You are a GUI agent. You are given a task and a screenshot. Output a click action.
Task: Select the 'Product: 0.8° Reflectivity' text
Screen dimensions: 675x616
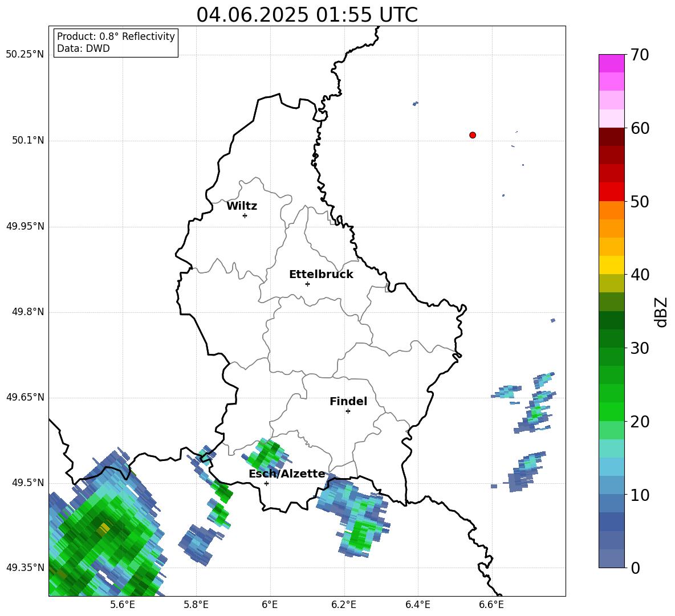(x=116, y=36)
